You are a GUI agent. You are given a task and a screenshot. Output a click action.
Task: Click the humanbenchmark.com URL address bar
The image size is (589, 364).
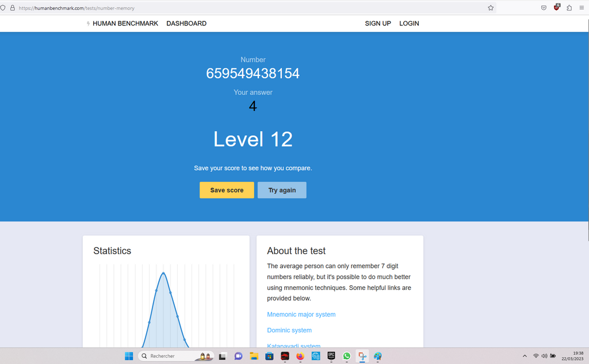click(x=230, y=8)
